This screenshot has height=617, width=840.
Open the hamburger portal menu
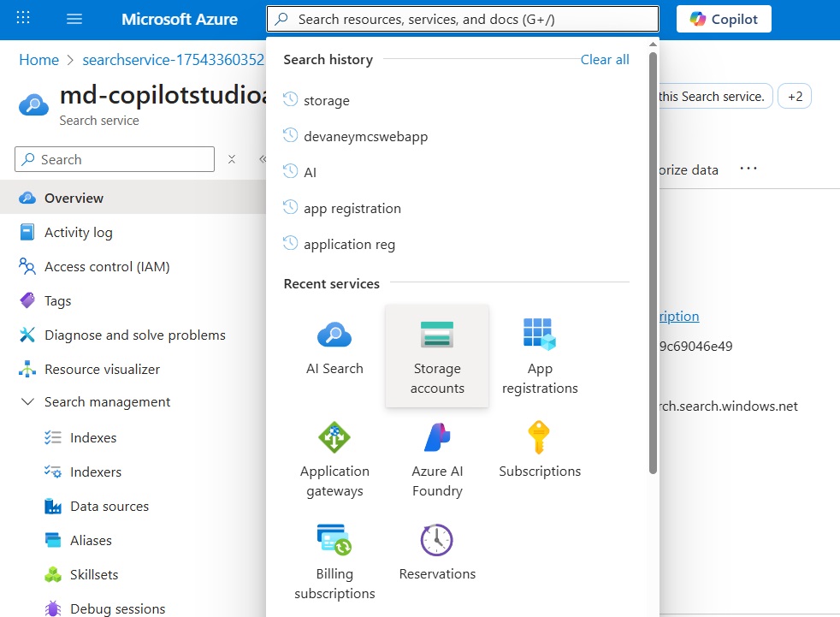click(x=74, y=20)
